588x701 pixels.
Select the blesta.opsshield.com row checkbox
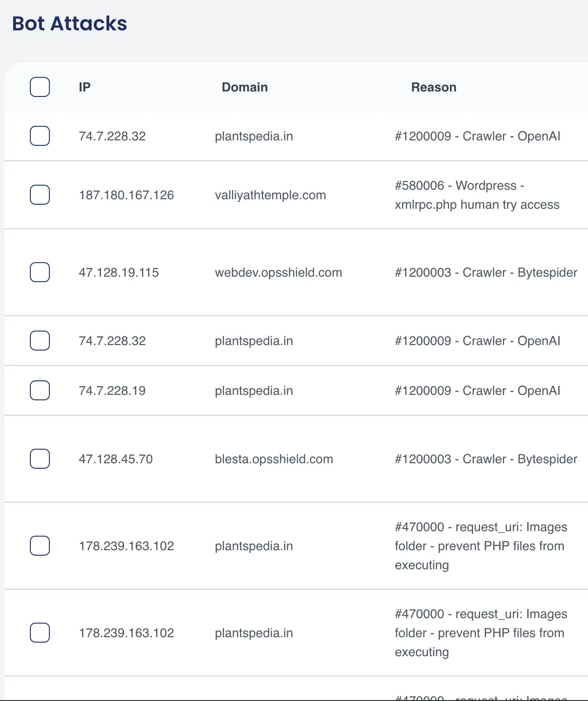(x=39, y=458)
